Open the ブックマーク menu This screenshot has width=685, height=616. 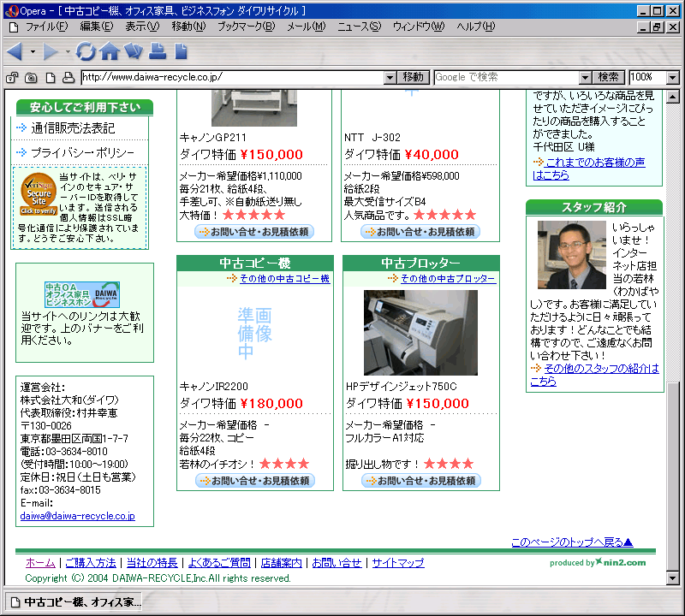(x=247, y=27)
